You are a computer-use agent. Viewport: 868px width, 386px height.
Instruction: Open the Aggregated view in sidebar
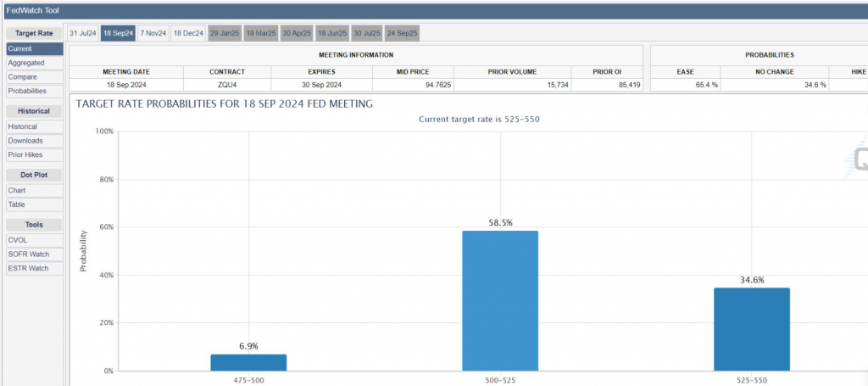click(34, 63)
